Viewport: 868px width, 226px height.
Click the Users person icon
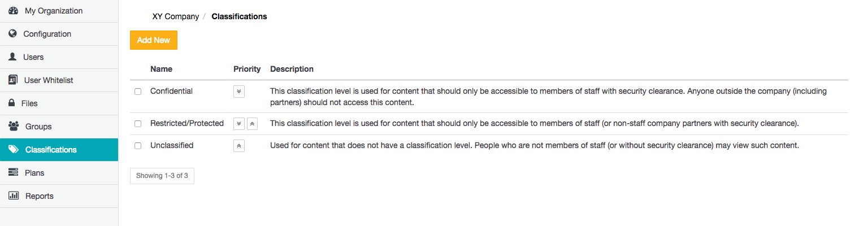(12, 57)
